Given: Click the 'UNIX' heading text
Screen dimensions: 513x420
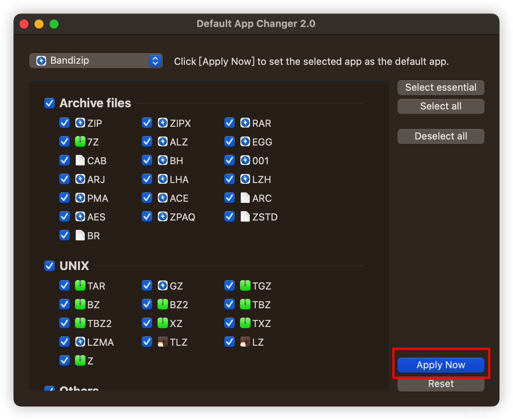Looking at the screenshot, I should point(74,266).
